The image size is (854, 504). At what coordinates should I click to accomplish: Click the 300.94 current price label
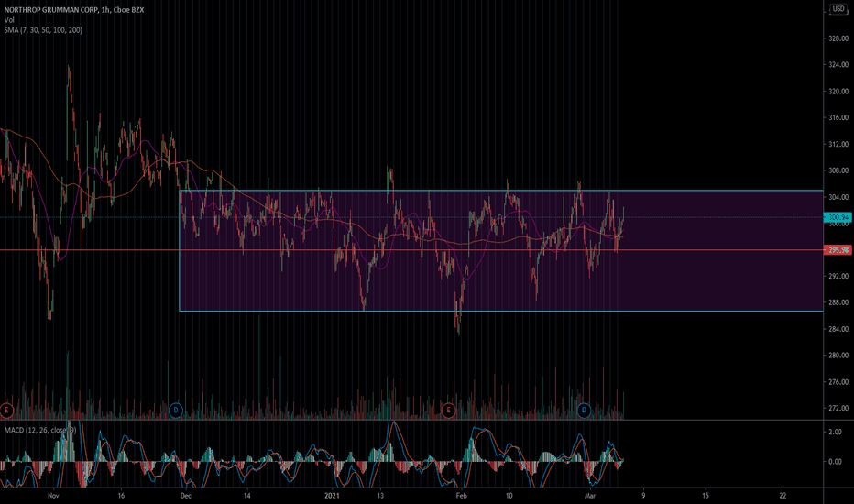click(838, 217)
